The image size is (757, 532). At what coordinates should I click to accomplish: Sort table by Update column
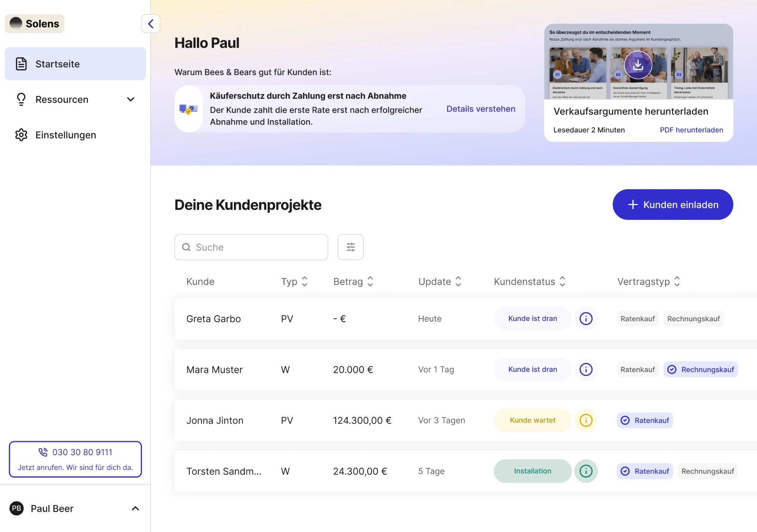click(x=458, y=282)
